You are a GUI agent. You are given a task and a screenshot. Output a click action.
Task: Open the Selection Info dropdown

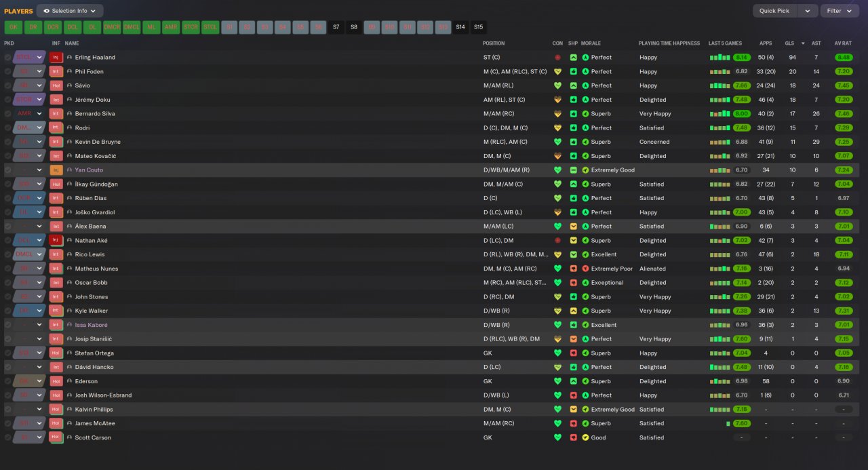coord(70,11)
